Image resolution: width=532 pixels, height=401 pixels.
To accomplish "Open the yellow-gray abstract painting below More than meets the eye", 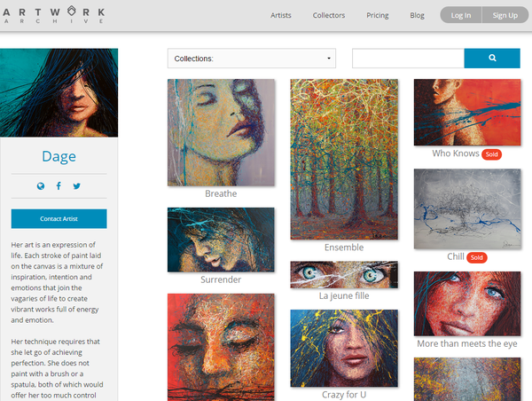I will pos(467,380).
